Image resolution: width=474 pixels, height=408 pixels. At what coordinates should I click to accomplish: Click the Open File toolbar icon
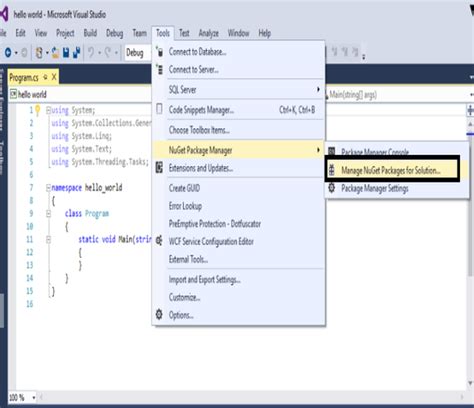55,53
